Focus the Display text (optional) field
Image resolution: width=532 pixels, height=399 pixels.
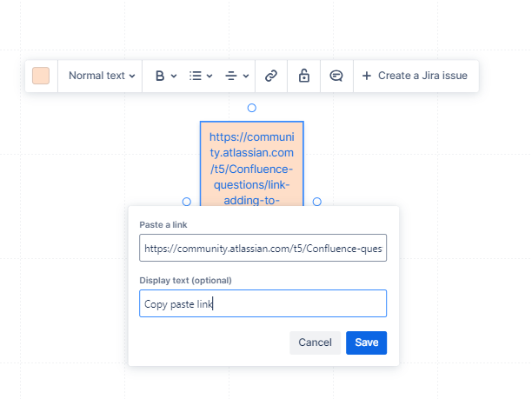[x=263, y=303]
